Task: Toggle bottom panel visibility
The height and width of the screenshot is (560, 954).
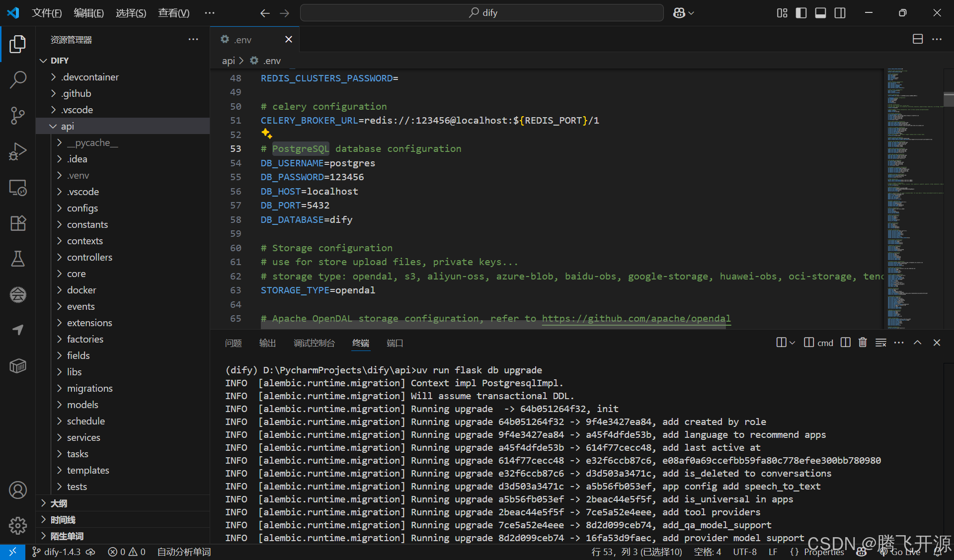Action: pyautogui.click(x=820, y=13)
